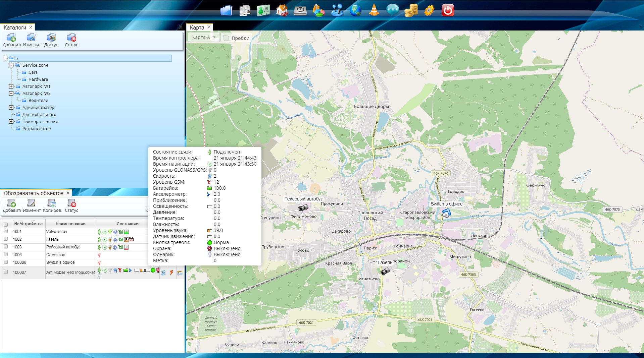Expand the Автопарк №1 tree node
The image size is (644, 358).
coord(11,86)
